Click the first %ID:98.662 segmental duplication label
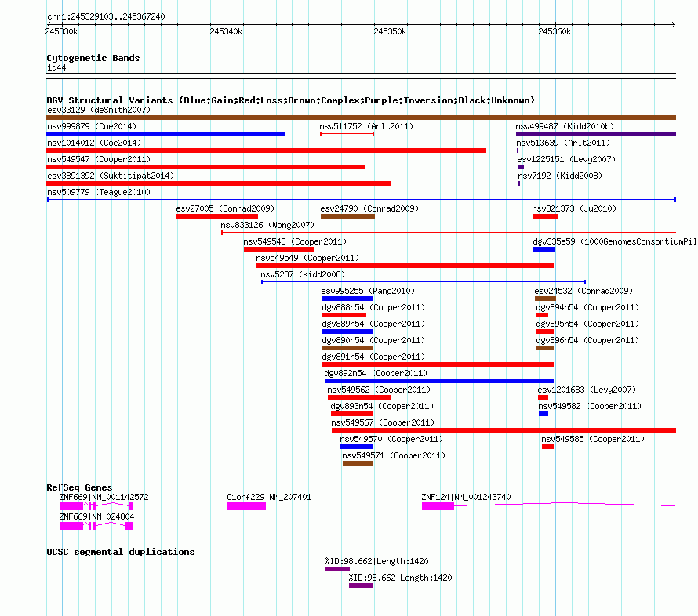The image size is (698, 616). click(376, 561)
